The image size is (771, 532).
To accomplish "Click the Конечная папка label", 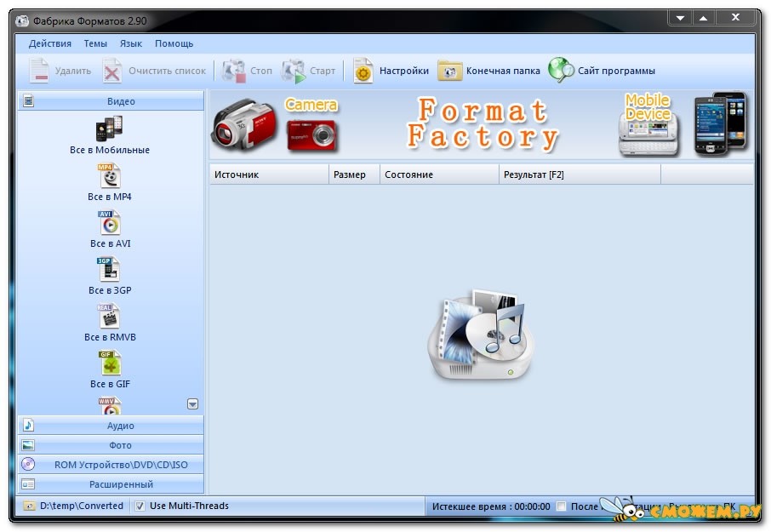I will 503,71.
